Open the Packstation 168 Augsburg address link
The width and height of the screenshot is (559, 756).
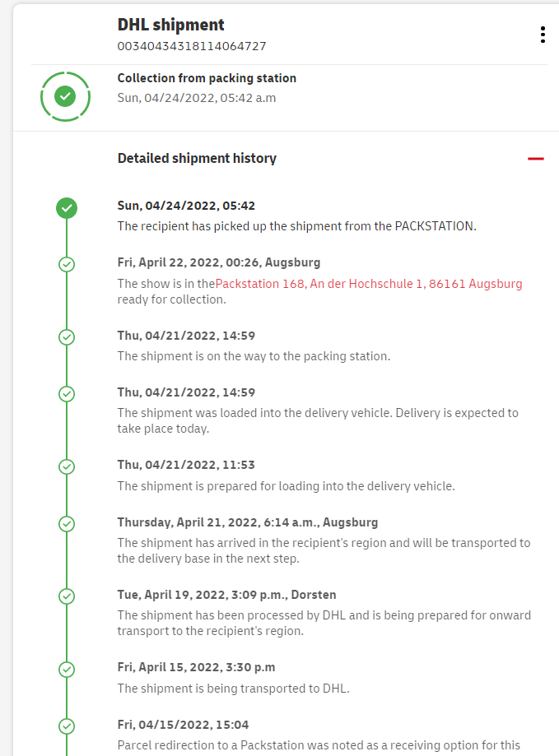pos(369,284)
